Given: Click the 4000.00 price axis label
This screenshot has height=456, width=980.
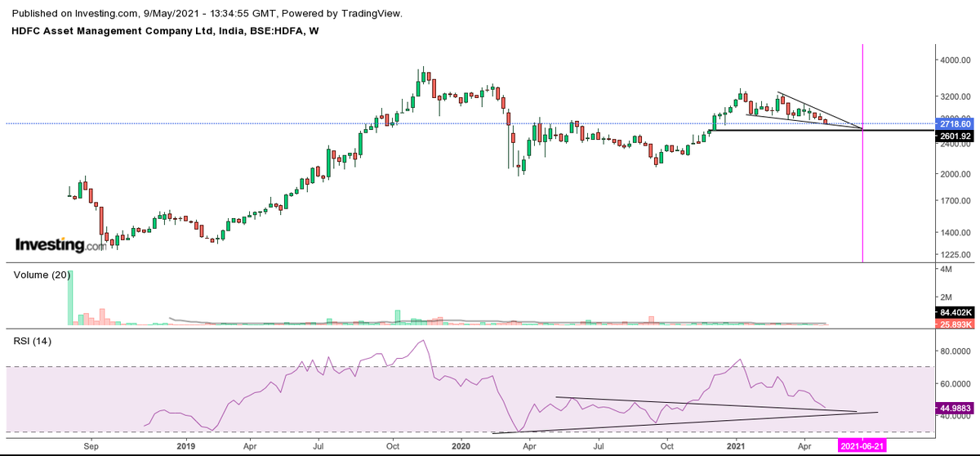Looking at the screenshot, I should point(956,60).
